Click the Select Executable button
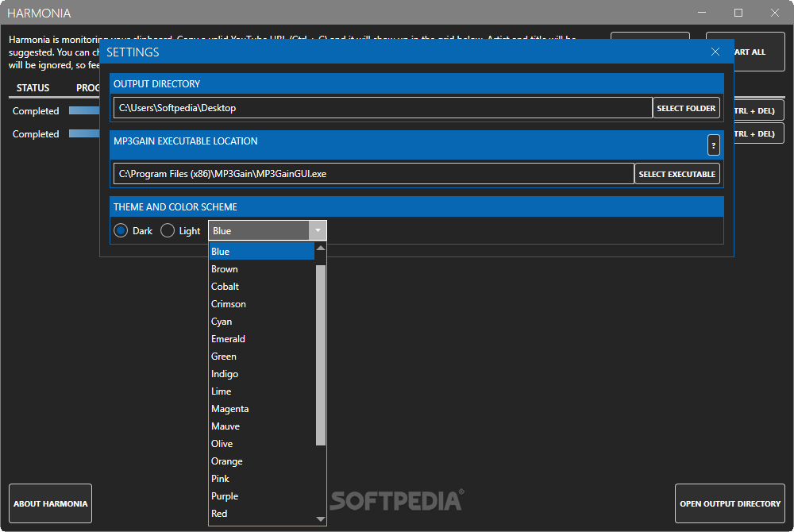 click(677, 174)
